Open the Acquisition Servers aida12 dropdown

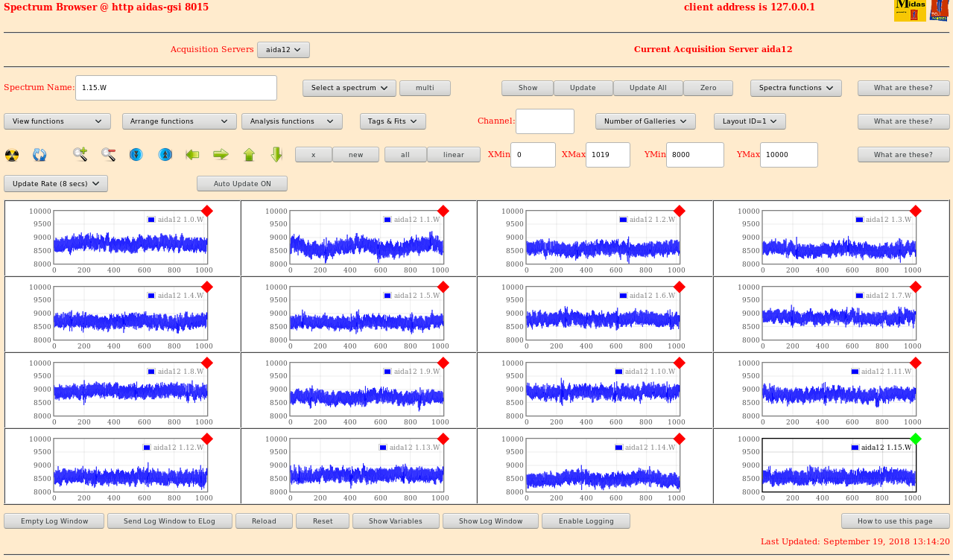point(283,50)
